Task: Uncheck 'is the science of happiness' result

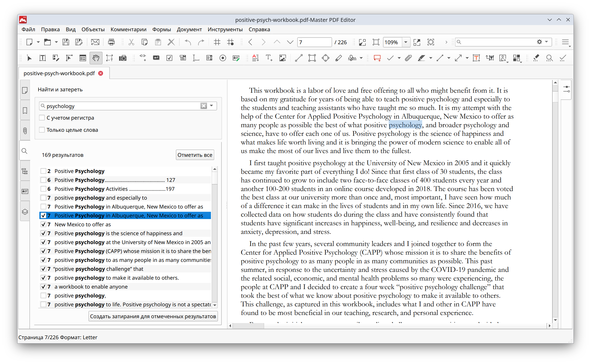Action: [43, 233]
